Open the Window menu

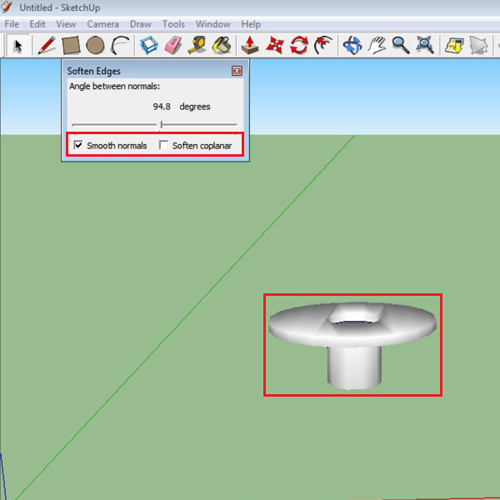(213, 24)
